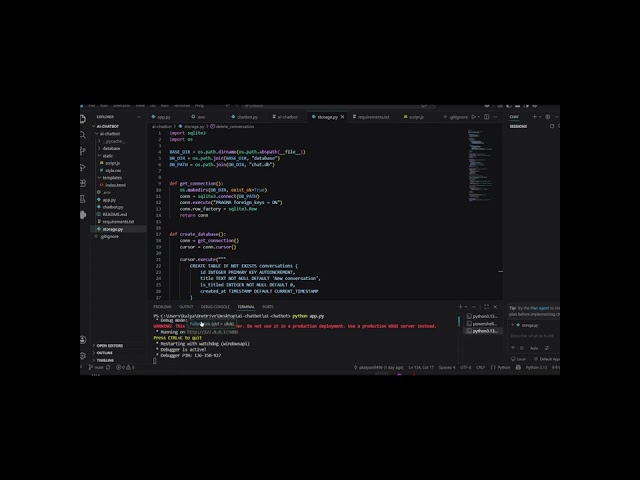The width and height of the screenshot is (640, 480).
Task: Run Python file using the play icon
Action: coord(473,117)
